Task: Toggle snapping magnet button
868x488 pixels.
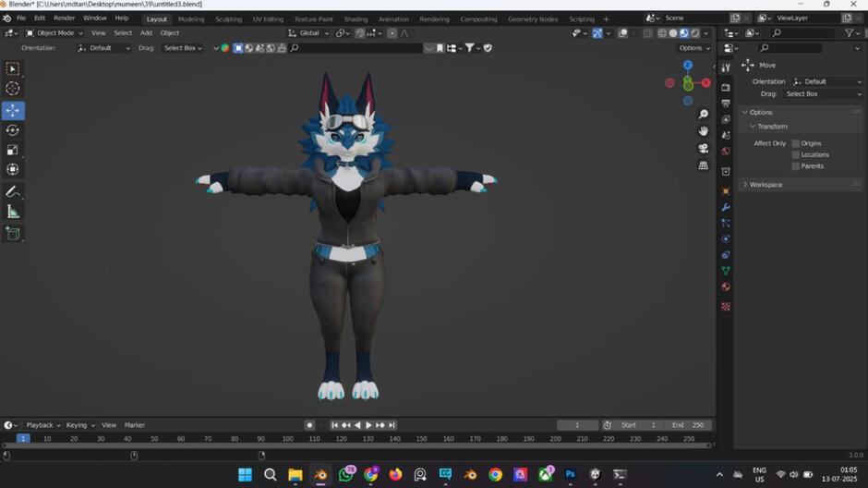Action: (360, 33)
